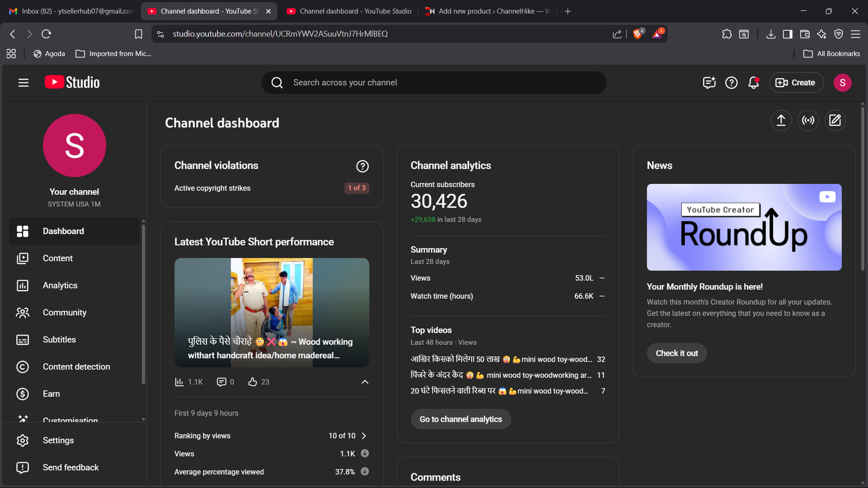This screenshot has width=868, height=488.
Task: Click the Earn dollar icon in sidebar
Action: [23, 394]
